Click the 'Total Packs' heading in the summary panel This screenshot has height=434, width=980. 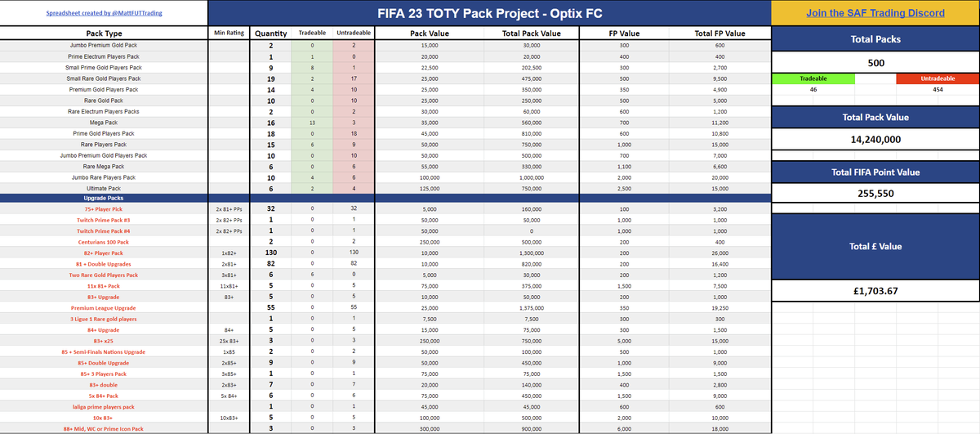pyautogui.click(x=875, y=39)
